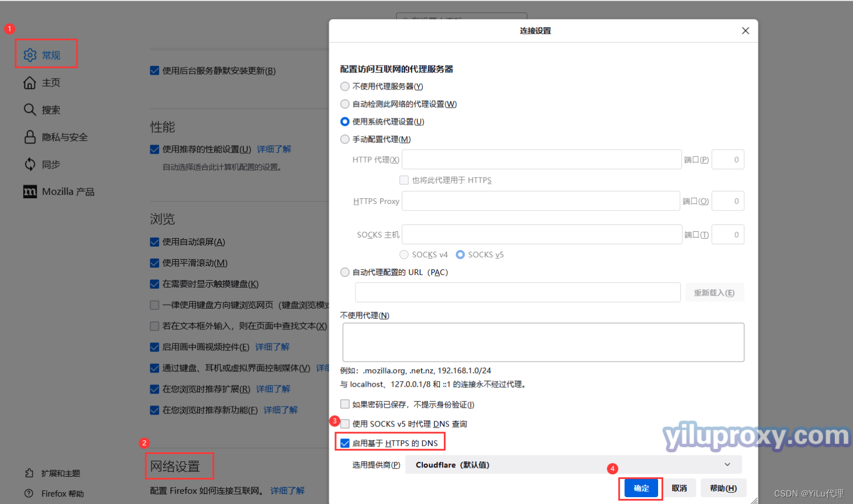
Task: Open the 同步 settings category
Action: pyautogui.click(x=51, y=164)
